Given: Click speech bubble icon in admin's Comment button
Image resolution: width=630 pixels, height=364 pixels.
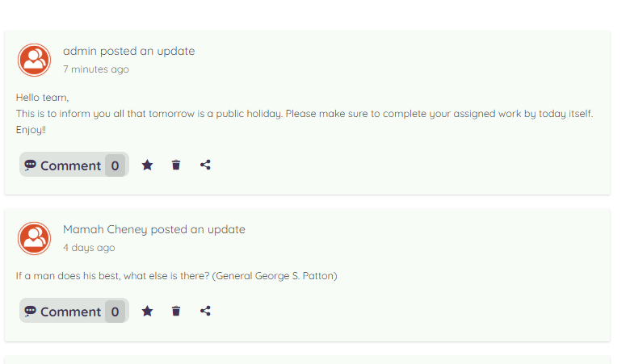Looking at the screenshot, I should (30, 165).
